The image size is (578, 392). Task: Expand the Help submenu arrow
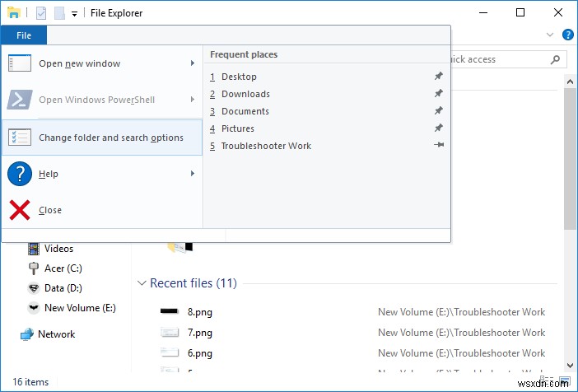point(193,173)
